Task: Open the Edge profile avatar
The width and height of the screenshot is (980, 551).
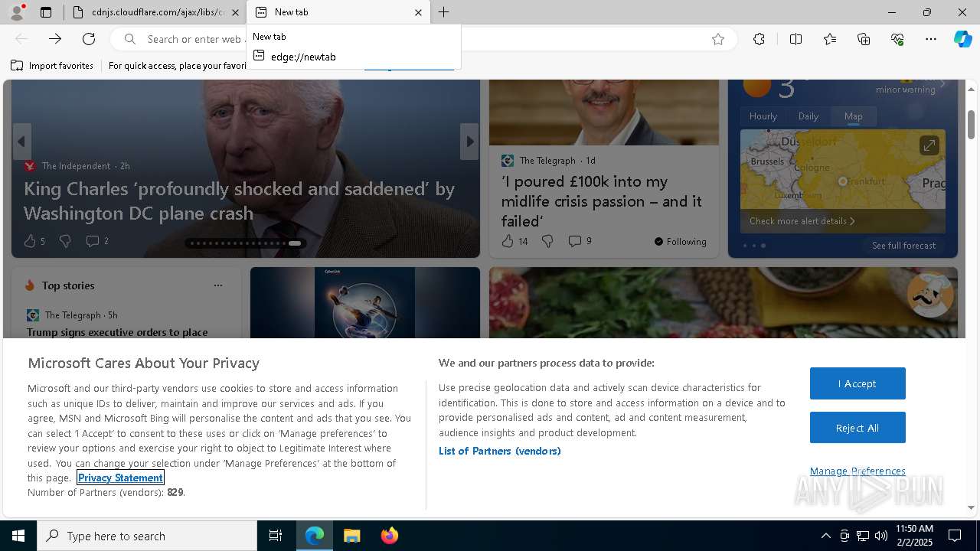Action: (x=17, y=12)
